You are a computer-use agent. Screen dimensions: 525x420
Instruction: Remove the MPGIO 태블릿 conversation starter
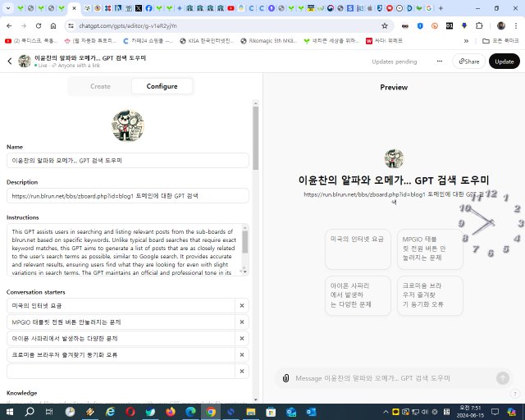pyautogui.click(x=242, y=322)
